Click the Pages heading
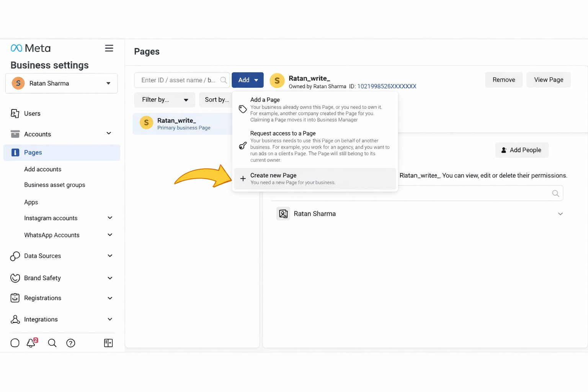This screenshot has width=588, height=392. click(x=147, y=51)
